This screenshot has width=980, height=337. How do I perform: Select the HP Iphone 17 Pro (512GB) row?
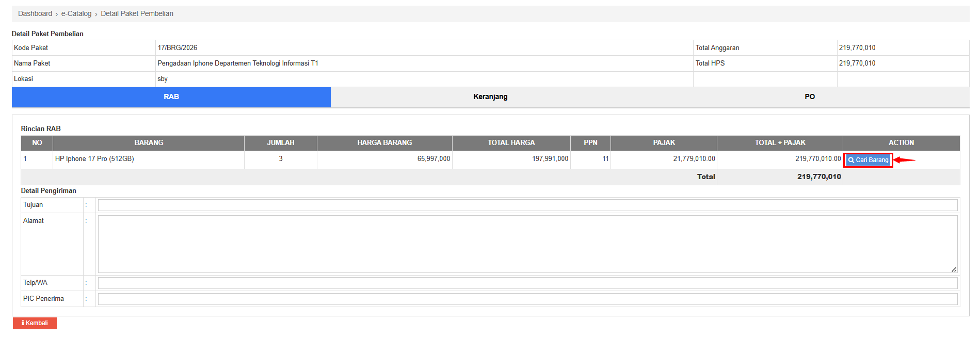tap(94, 159)
